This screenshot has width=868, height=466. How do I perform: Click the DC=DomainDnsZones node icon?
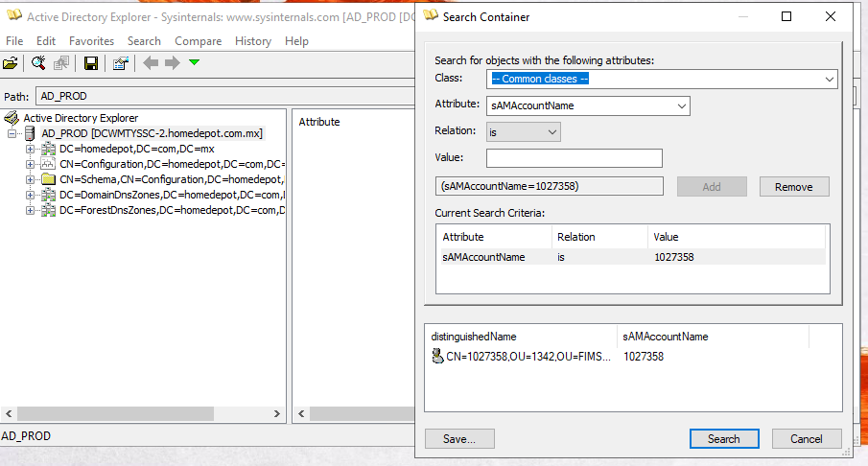point(49,195)
